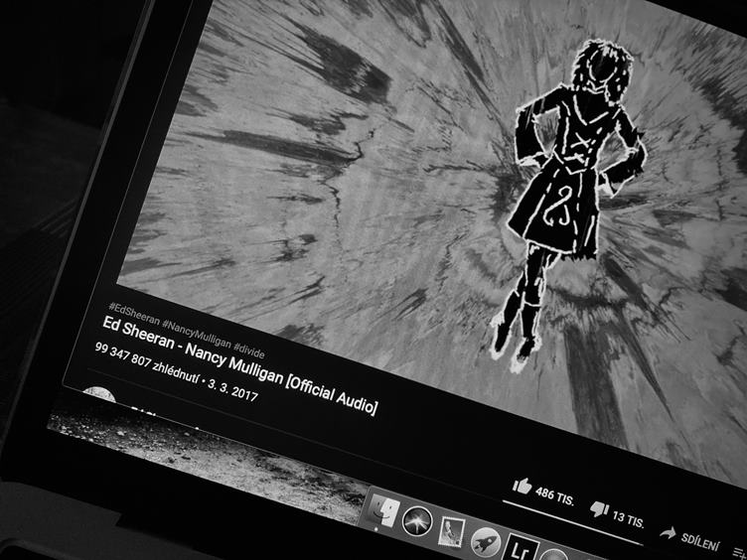The height and width of the screenshot is (560, 747).
Task: Click the '99 347 807 zhlédnutí' view count
Action: tap(146, 362)
